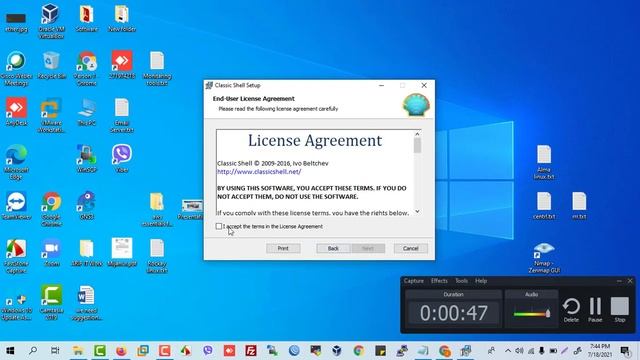Select the New folder desktop icon
Viewport: 640px width, 360px height.
tap(122, 18)
